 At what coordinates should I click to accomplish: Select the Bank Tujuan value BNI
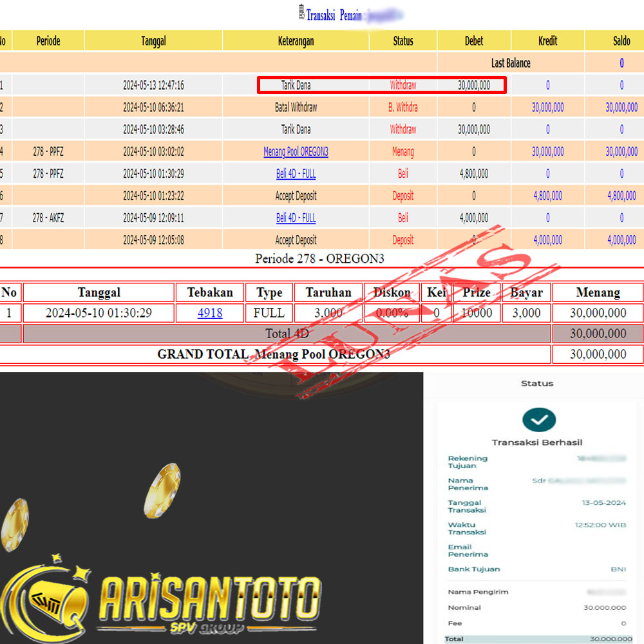tap(618, 569)
